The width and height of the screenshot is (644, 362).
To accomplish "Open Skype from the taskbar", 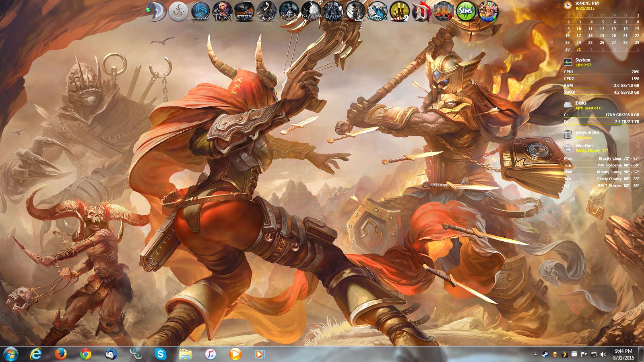I will click(161, 354).
